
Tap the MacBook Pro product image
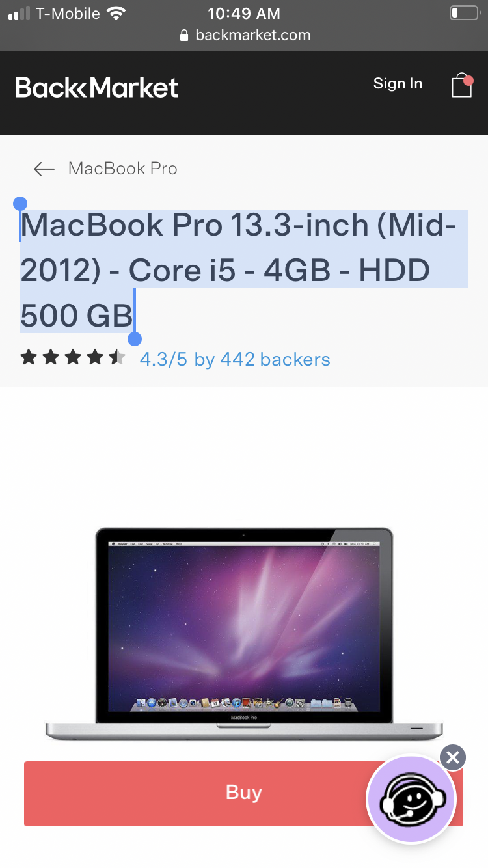pyautogui.click(x=244, y=634)
